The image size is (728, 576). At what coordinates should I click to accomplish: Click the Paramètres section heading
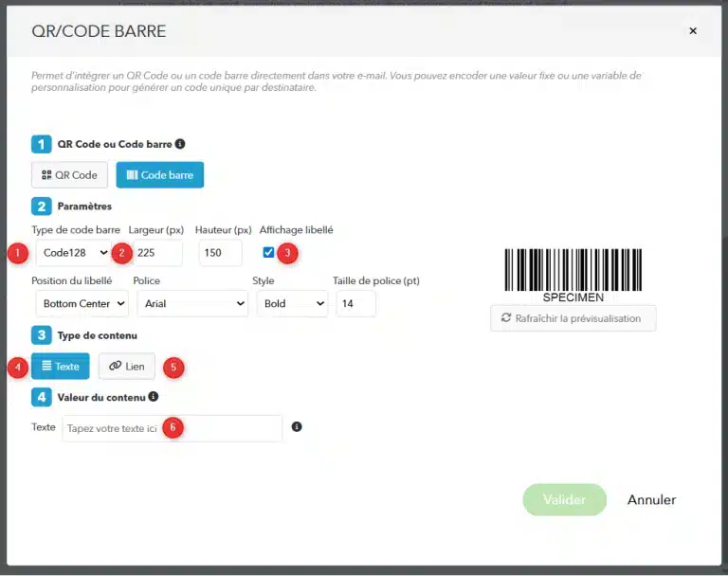[x=84, y=207]
